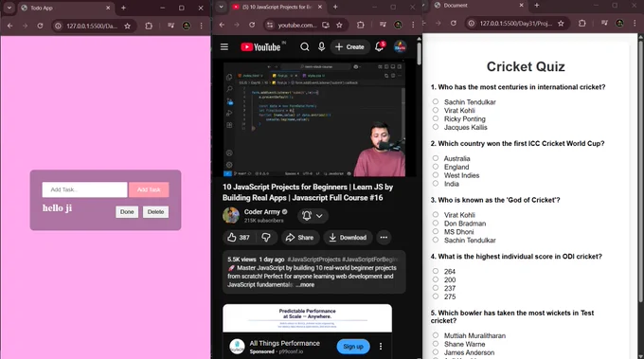Activate voice search microphone icon
The image size is (644, 359).
click(322, 46)
